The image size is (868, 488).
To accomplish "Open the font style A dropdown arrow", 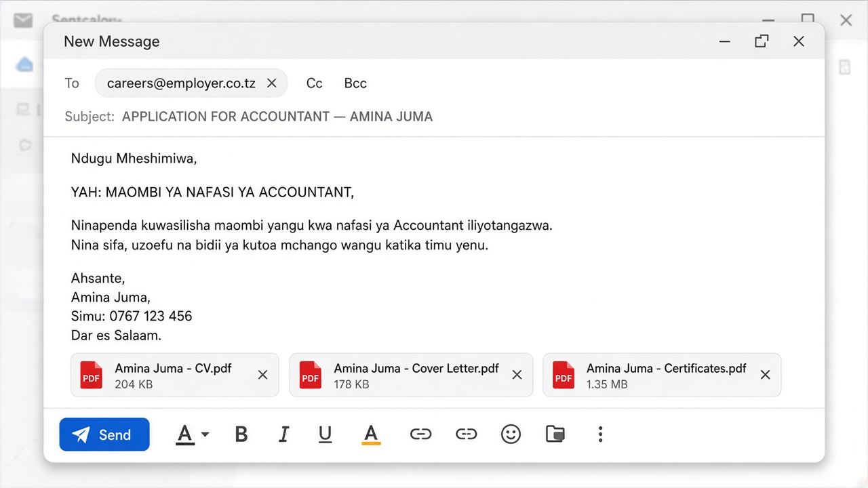I will [x=205, y=434].
